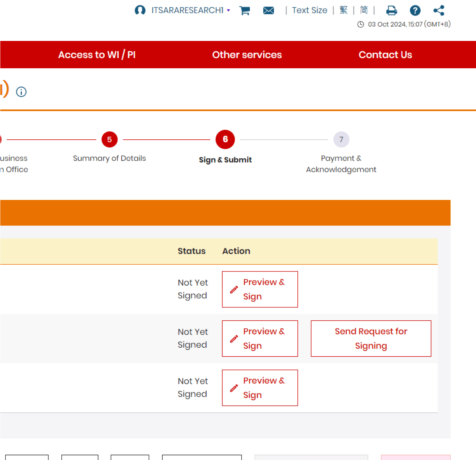This screenshot has width=476, height=460.
Task: Click the info icon beside the title
Action: tap(21, 92)
